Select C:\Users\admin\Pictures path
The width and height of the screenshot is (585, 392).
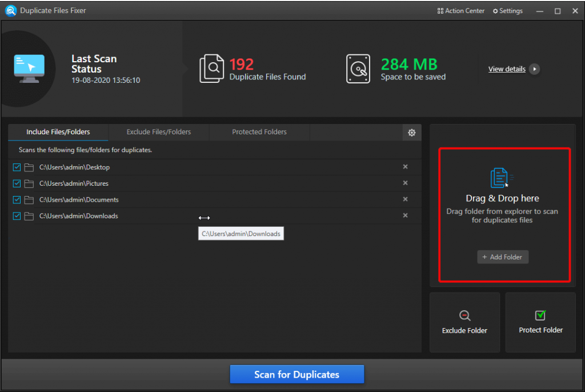click(74, 183)
